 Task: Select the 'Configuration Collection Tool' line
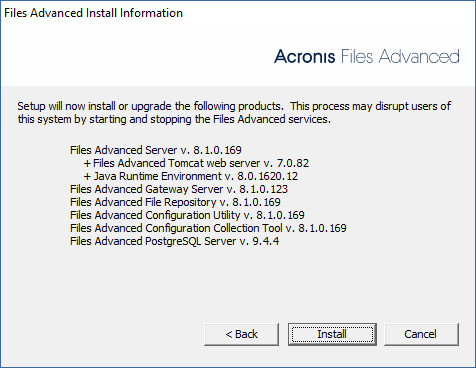tap(208, 228)
